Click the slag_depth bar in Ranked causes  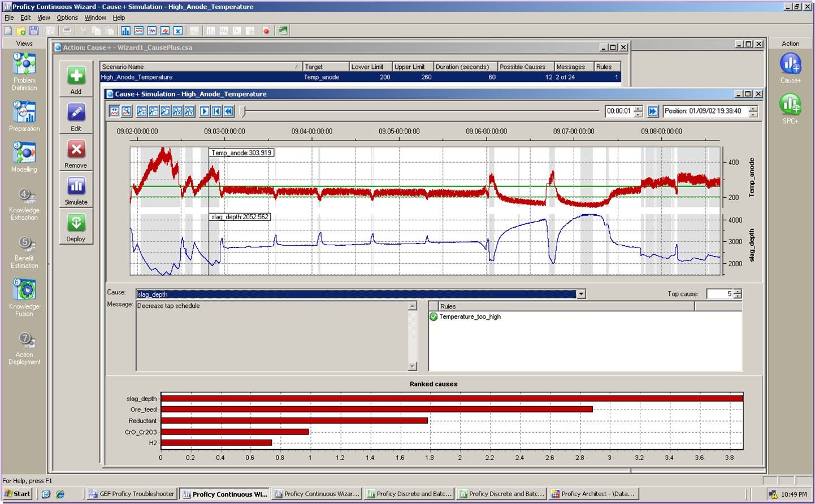pyautogui.click(x=452, y=398)
